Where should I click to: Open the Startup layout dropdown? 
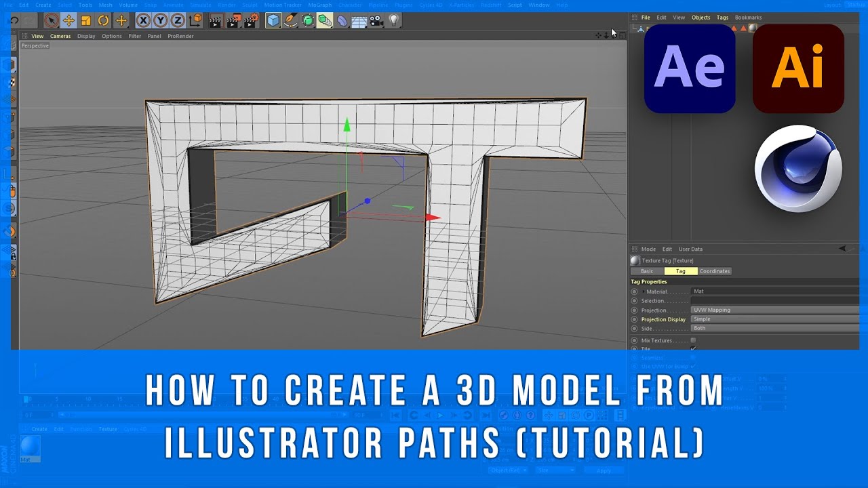(x=857, y=5)
